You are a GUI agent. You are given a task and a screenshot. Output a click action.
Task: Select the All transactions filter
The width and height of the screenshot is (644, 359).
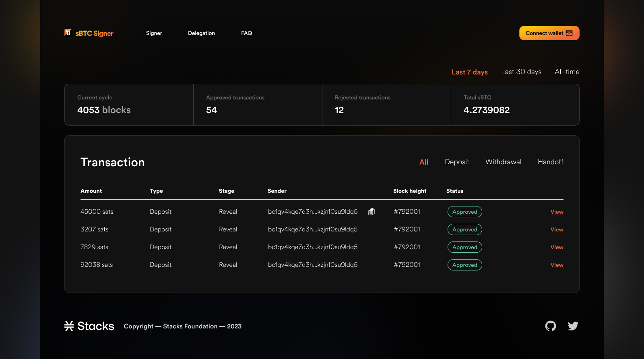coord(423,162)
